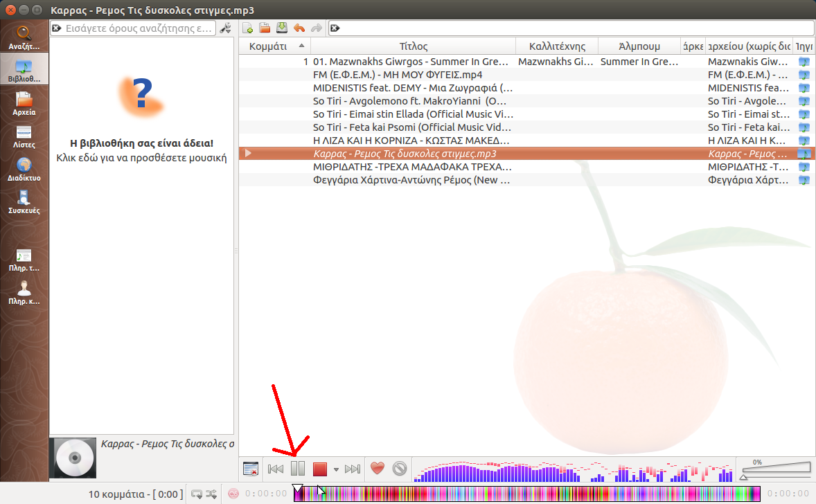Sort playlist by Καλλιτέχνης column
This screenshot has height=504, width=816.
557,46
